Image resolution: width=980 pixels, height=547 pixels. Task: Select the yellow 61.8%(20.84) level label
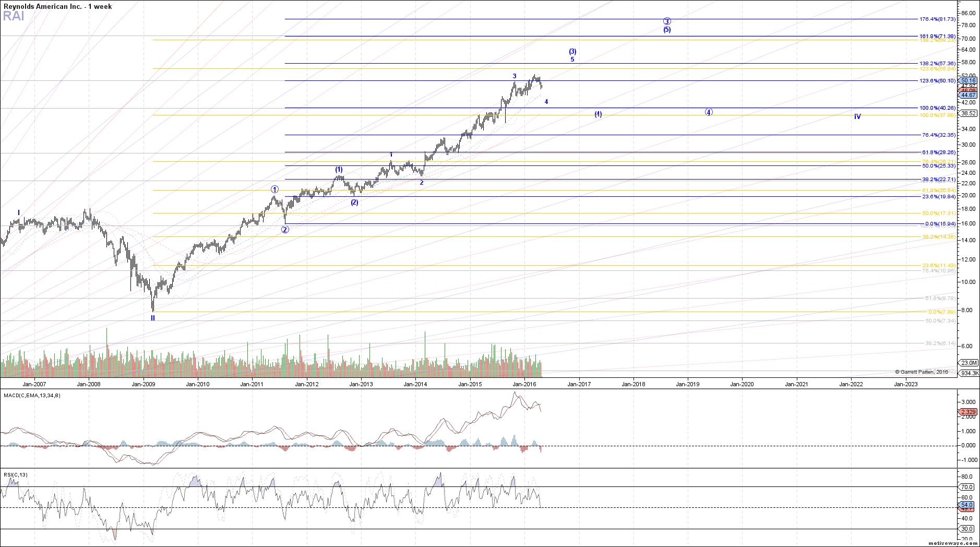(x=939, y=190)
